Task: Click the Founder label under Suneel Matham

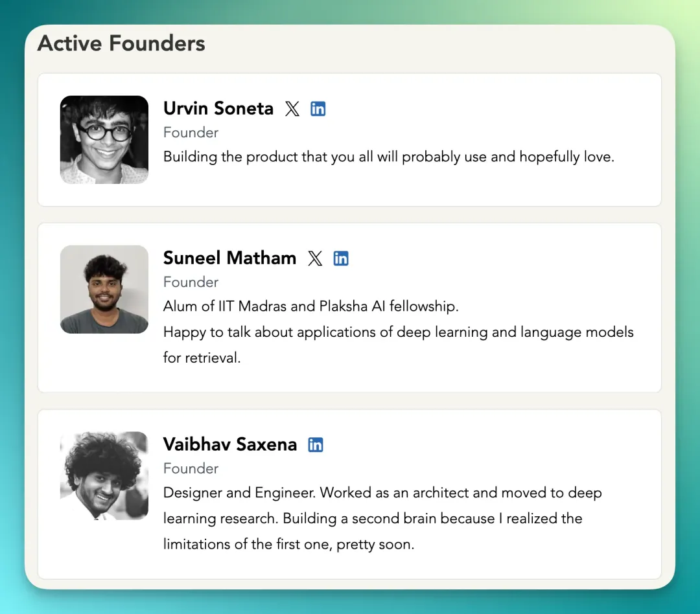Action: tap(191, 282)
